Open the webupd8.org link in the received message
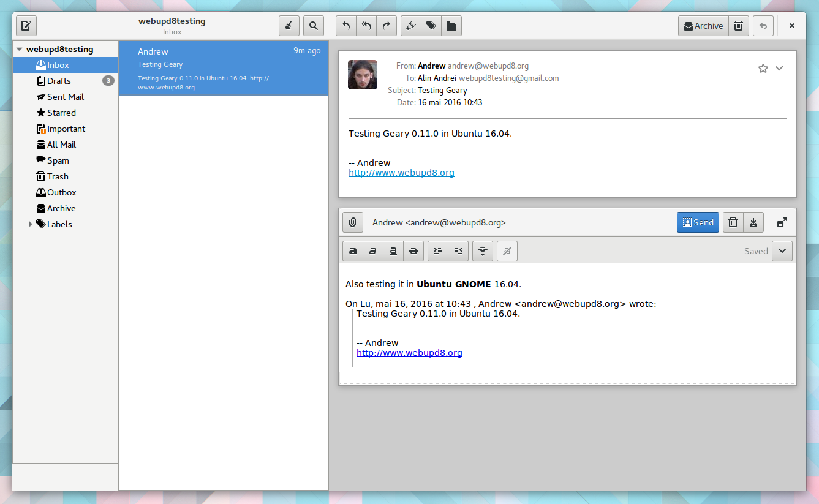Screen dimensions: 819x504 point(401,173)
